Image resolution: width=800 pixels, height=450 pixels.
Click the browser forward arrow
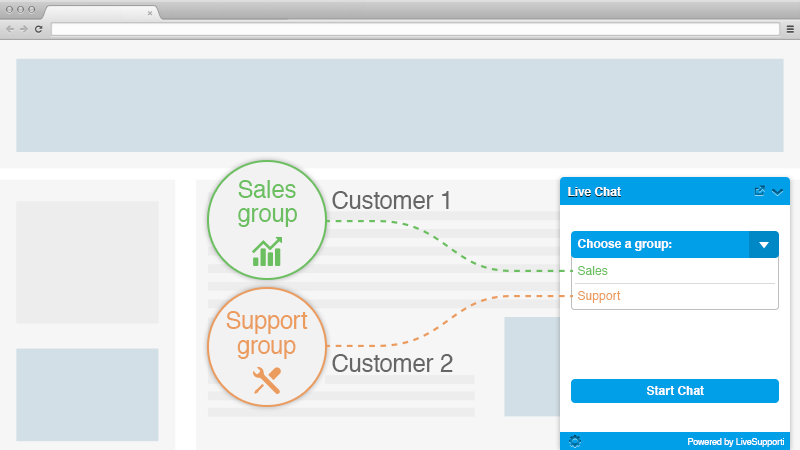pyautogui.click(x=24, y=29)
